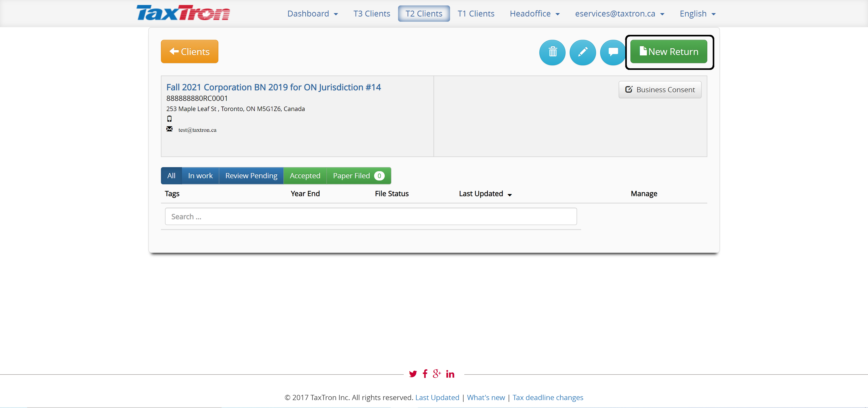The image size is (868, 408).
Task: Go back to Clients list
Action: (x=189, y=52)
